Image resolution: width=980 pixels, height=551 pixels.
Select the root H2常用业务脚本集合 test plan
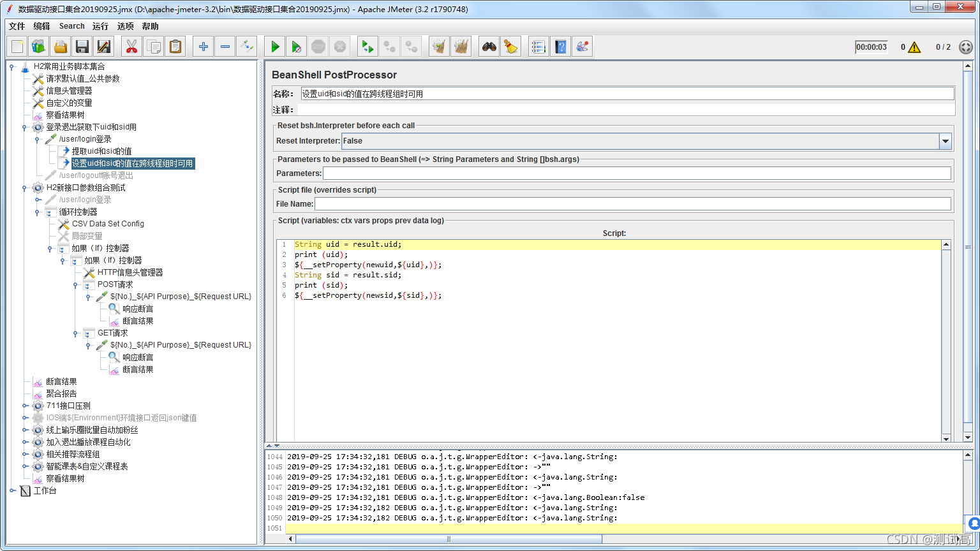[69, 66]
